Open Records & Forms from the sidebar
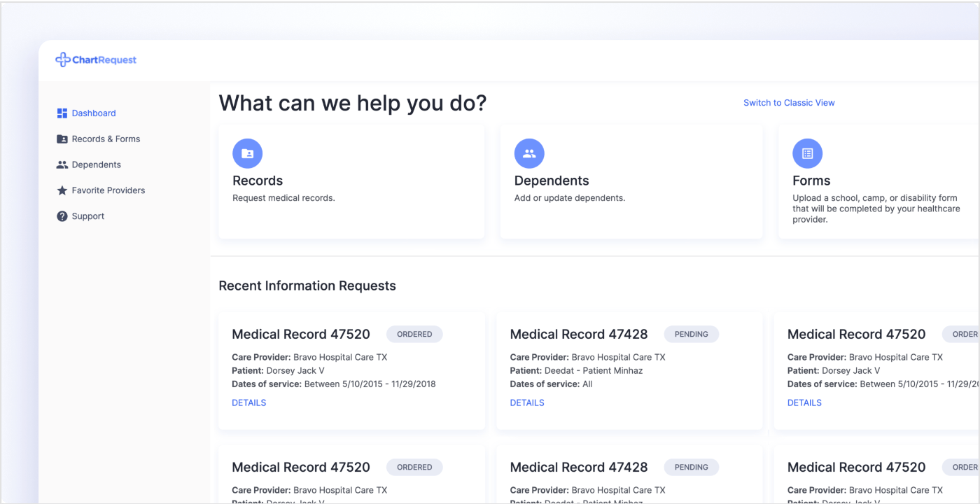 click(x=106, y=139)
